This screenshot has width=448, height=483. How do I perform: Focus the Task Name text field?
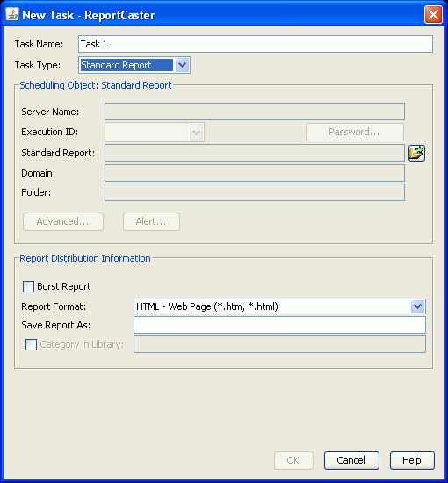[256, 44]
